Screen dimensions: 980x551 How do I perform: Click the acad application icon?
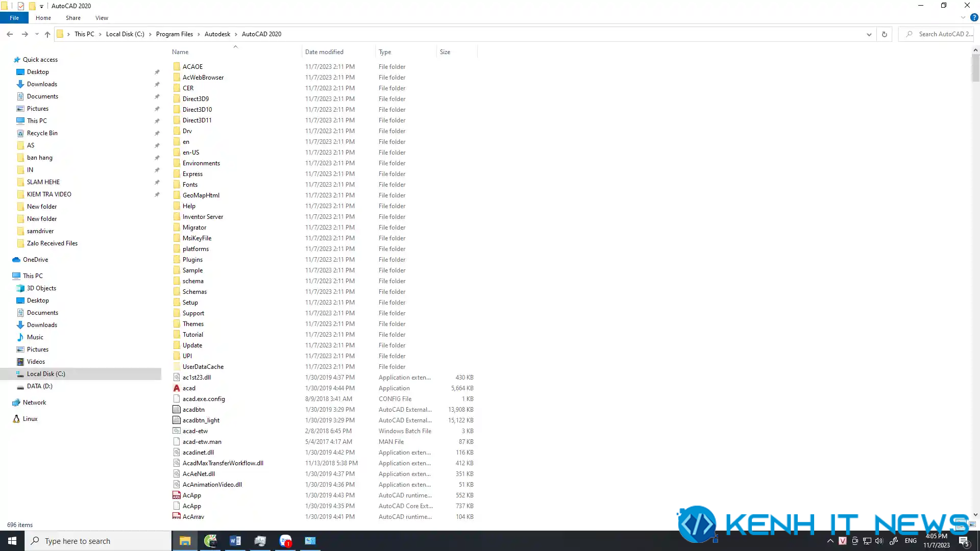[x=189, y=388]
